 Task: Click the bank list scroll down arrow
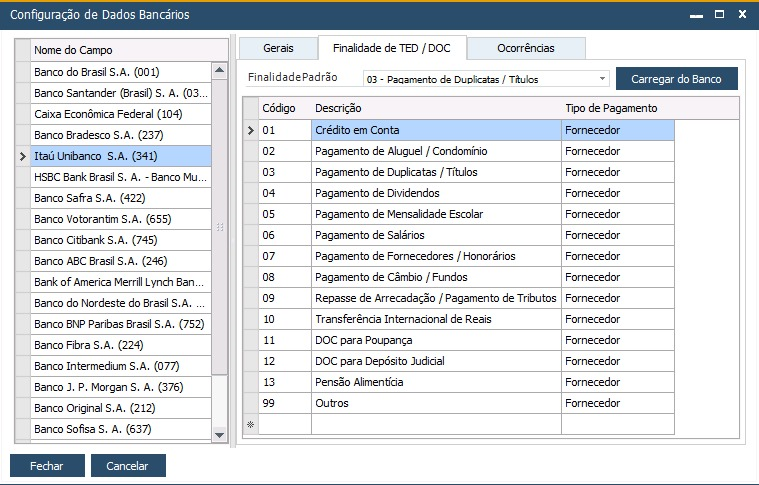click(x=219, y=435)
